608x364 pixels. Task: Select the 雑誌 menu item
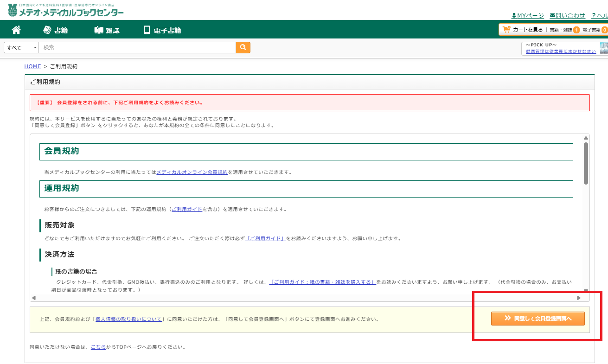[107, 30]
